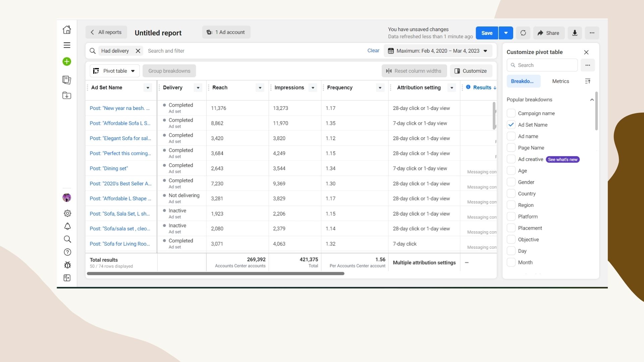Viewport: 644px width, 362px height.
Task: Click the download export icon
Action: tap(575, 33)
